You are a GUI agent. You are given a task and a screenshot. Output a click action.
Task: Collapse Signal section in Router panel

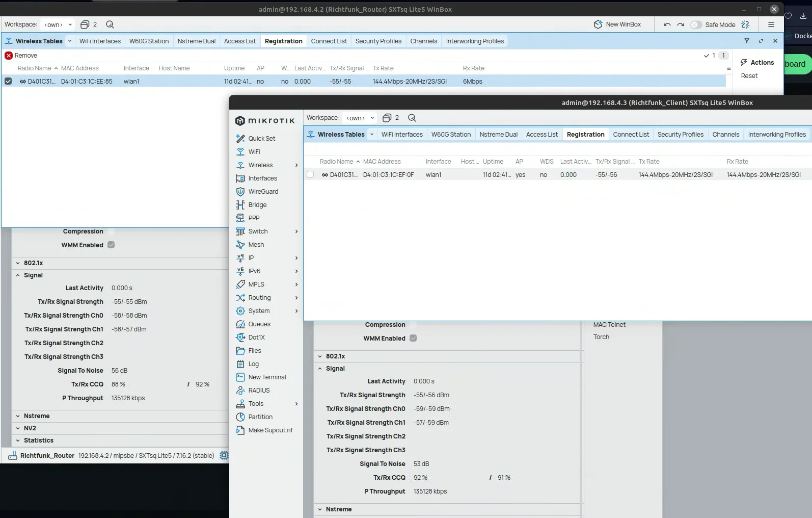coord(18,275)
